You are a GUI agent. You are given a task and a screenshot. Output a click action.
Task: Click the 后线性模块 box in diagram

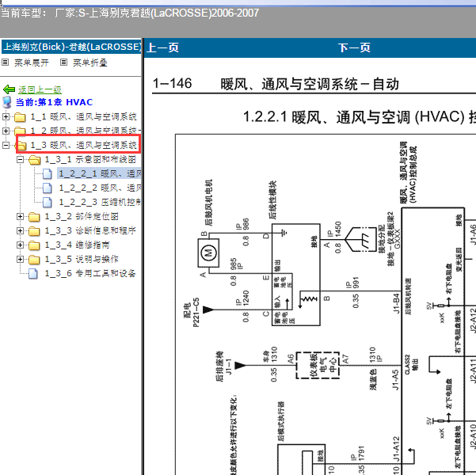point(296,275)
